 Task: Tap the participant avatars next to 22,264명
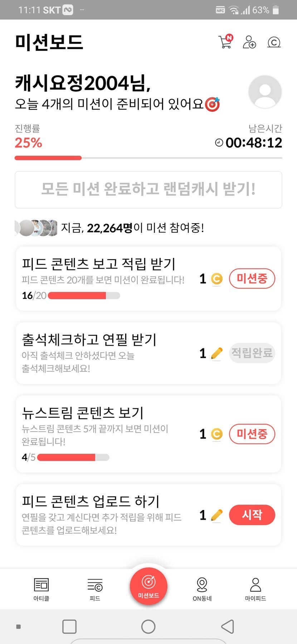coord(36,227)
